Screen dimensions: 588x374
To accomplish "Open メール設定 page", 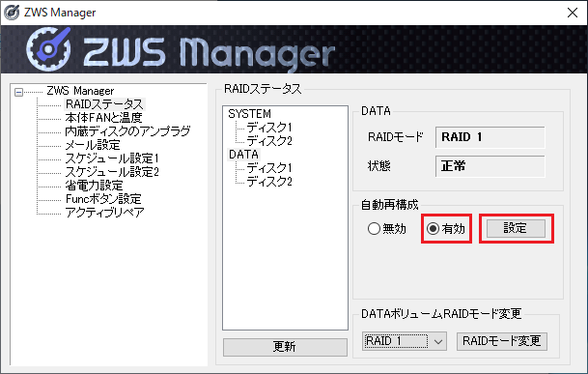I will click(x=93, y=145).
